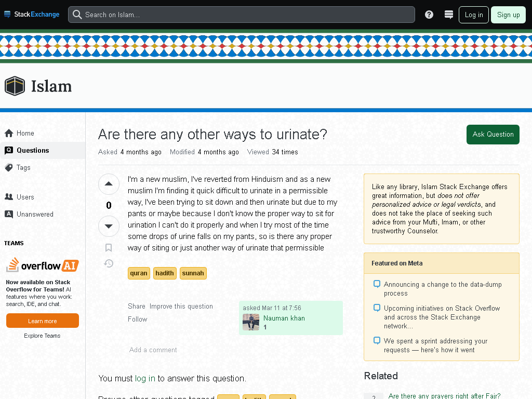Open We spent a sprint post
This screenshot has height=399, width=532.
pyautogui.click(x=435, y=345)
